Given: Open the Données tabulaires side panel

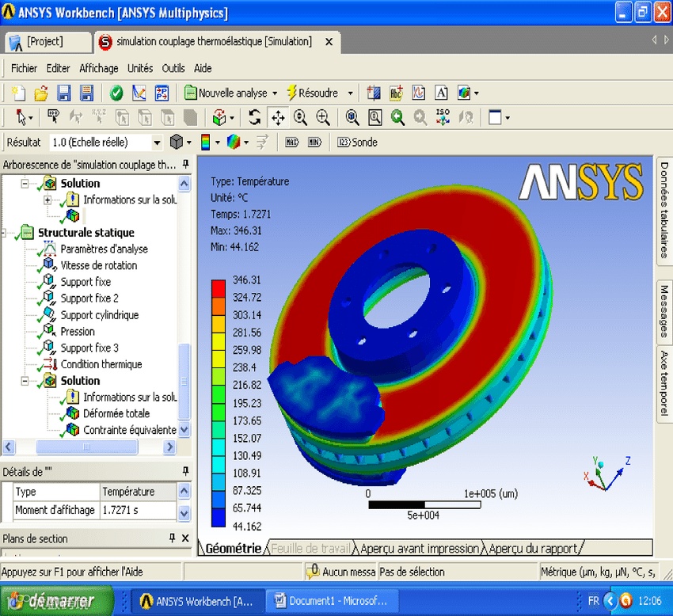Looking at the screenshot, I should pyautogui.click(x=664, y=210).
